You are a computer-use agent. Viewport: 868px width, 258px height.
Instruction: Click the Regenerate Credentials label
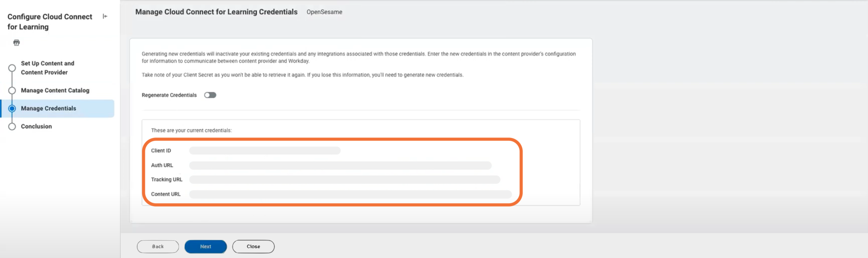[x=169, y=95]
